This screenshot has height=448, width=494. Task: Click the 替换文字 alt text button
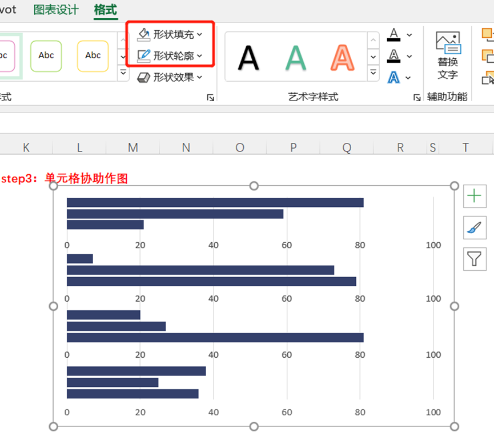(x=448, y=55)
